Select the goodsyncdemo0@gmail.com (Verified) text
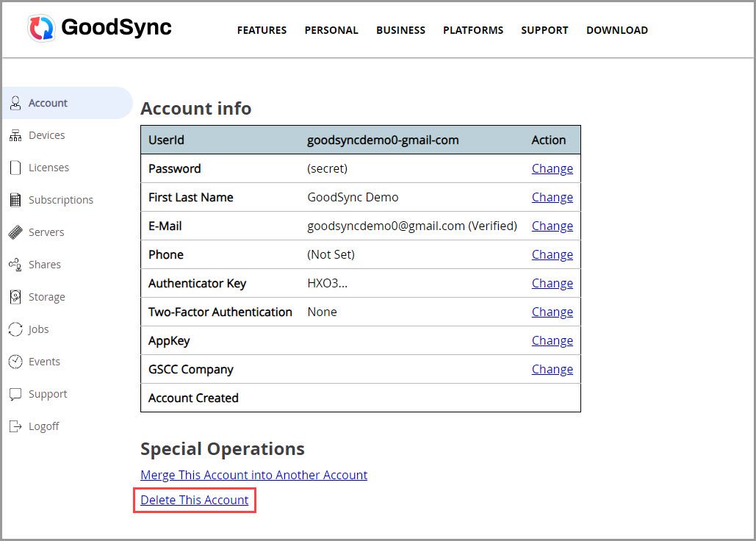 412,226
